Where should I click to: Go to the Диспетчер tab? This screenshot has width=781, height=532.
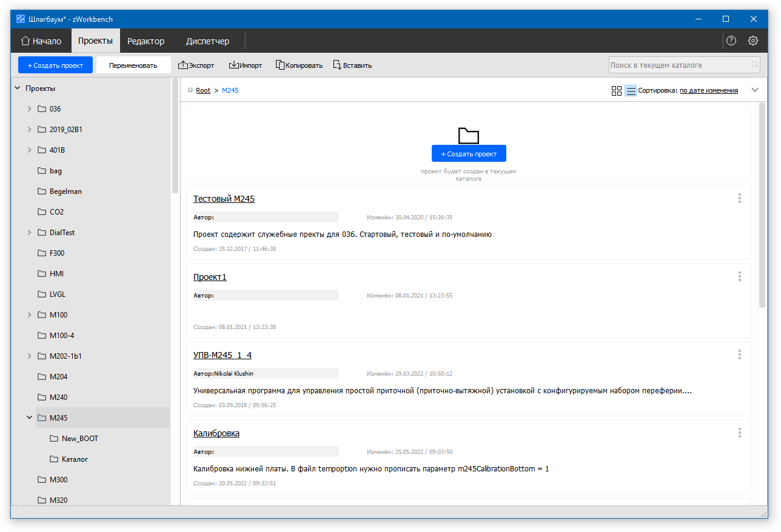click(207, 41)
